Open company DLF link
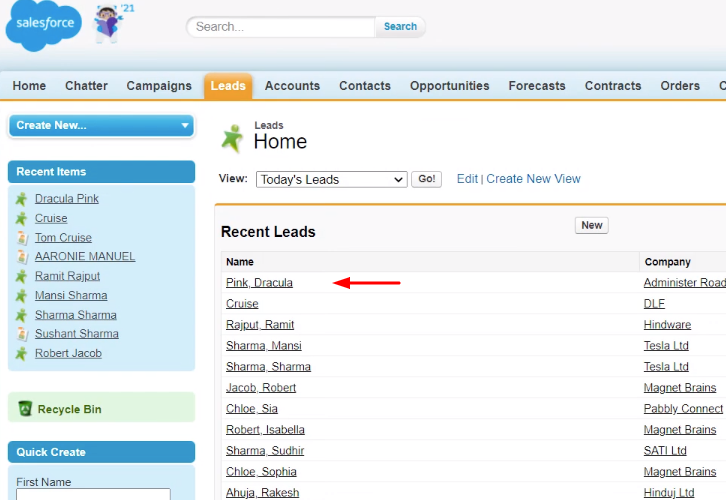 [654, 304]
